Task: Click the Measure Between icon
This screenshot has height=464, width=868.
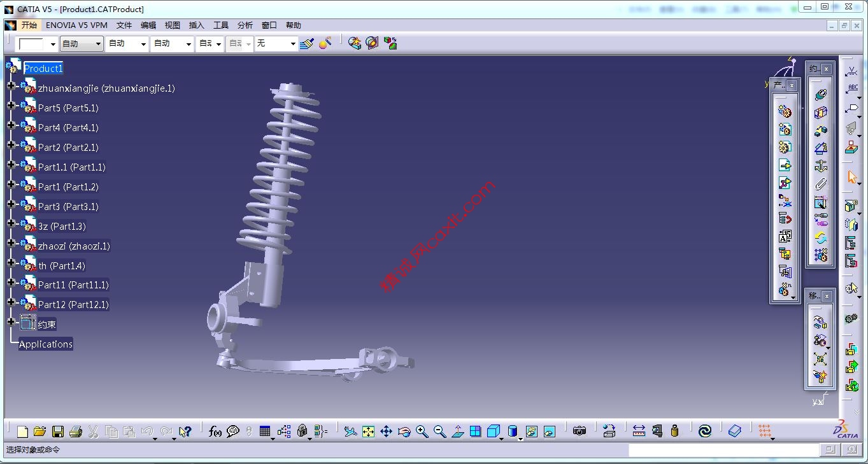Action: click(x=639, y=432)
